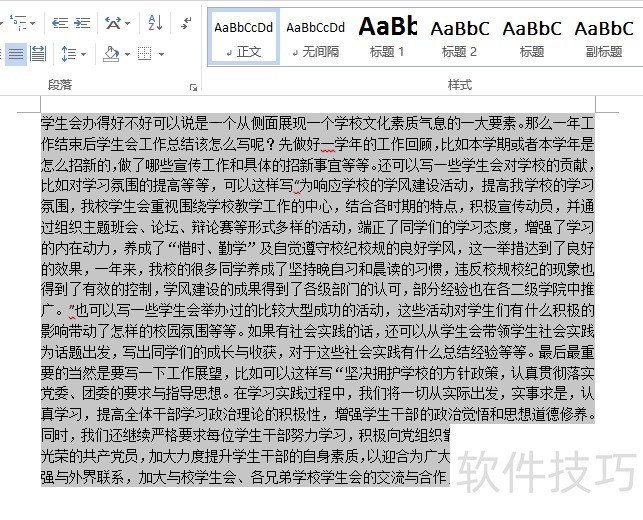The height and width of the screenshot is (520, 643).
Task: Click line starting with 为话题出发
Action: pos(317,352)
